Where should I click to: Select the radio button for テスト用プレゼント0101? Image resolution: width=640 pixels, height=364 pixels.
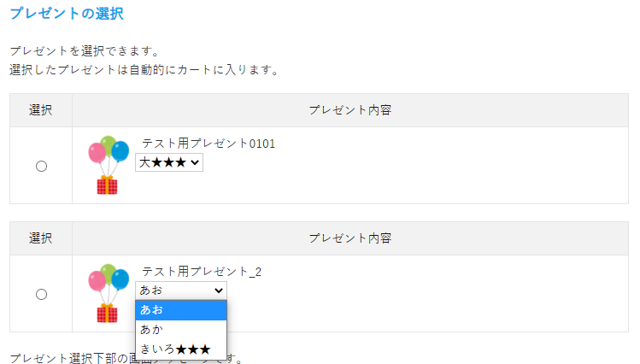coord(41,167)
